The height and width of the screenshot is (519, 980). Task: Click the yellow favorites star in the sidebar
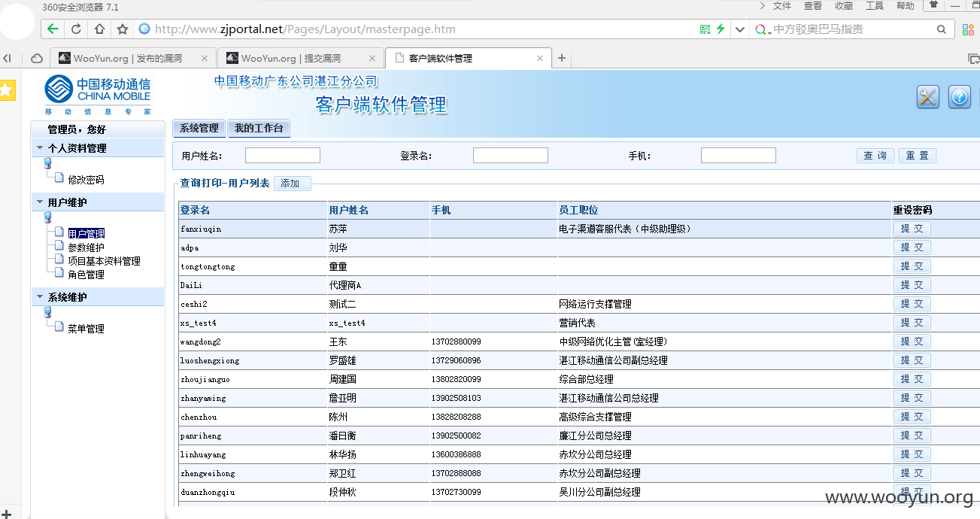click(x=7, y=90)
